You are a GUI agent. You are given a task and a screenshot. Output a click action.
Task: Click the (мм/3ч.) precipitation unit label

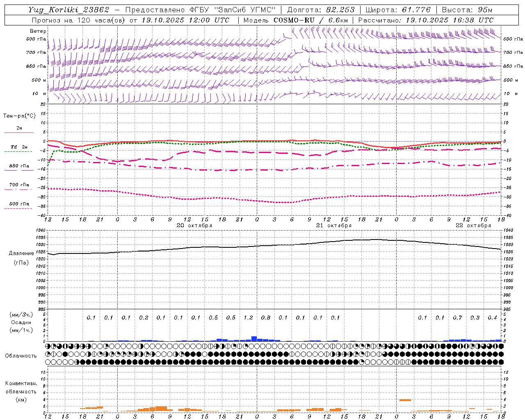coord(21,315)
